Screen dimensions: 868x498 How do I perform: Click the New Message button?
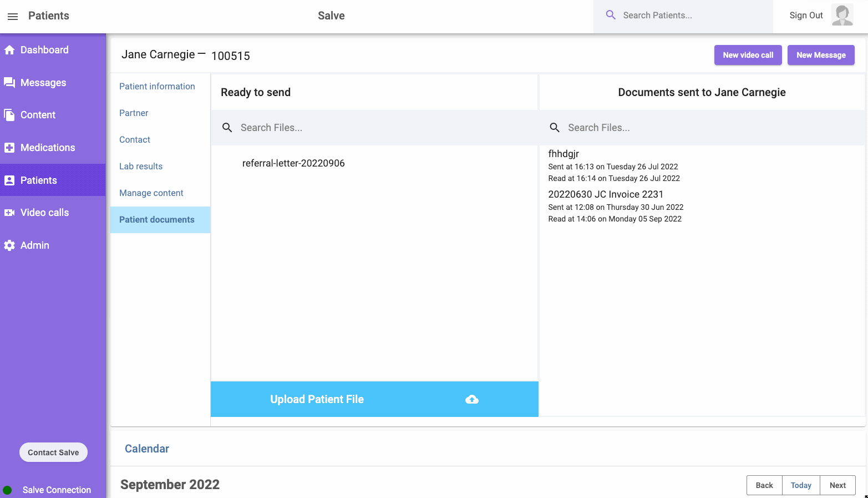click(x=821, y=55)
